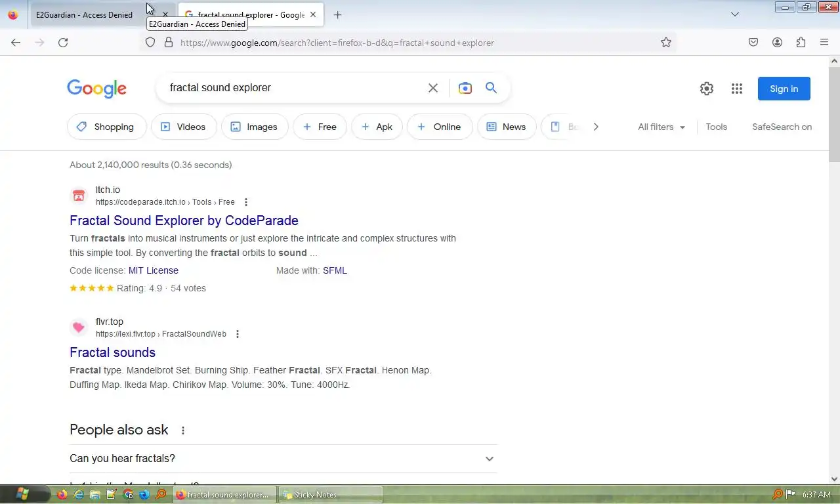Click the 6:37 AM clock
Viewport: 840px width, 504px height.
click(816, 495)
